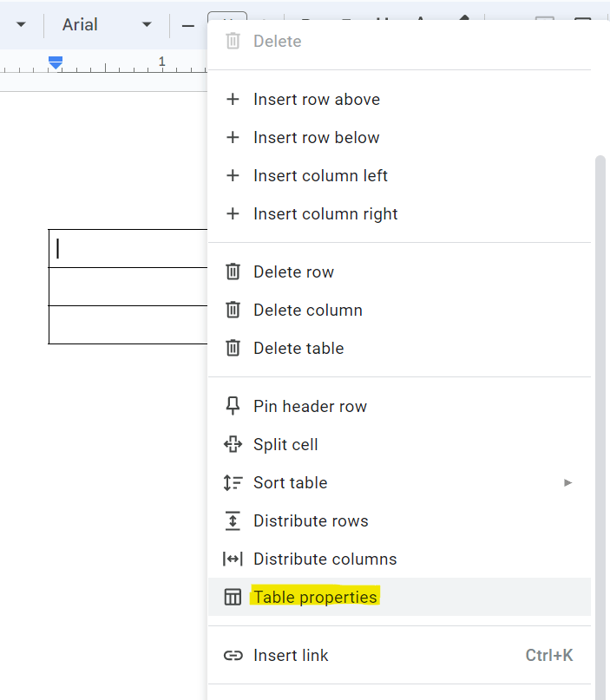The width and height of the screenshot is (610, 700).
Task: Click the Distribute rows icon
Action: click(233, 521)
